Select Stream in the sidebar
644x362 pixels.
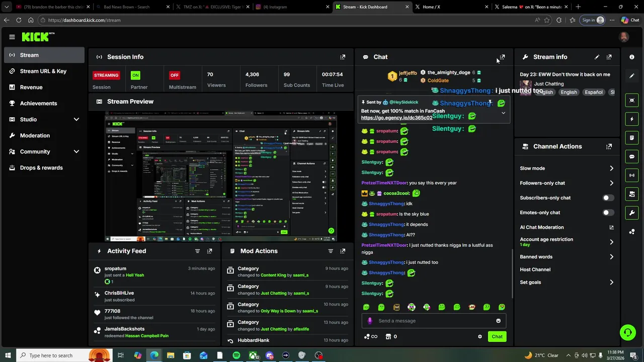pos(44,55)
